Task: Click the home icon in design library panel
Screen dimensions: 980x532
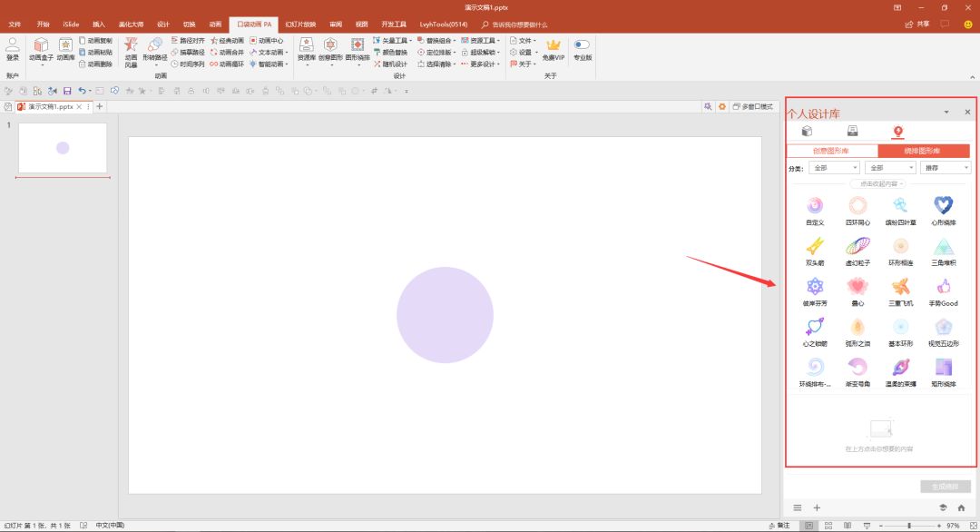Action: [961, 507]
